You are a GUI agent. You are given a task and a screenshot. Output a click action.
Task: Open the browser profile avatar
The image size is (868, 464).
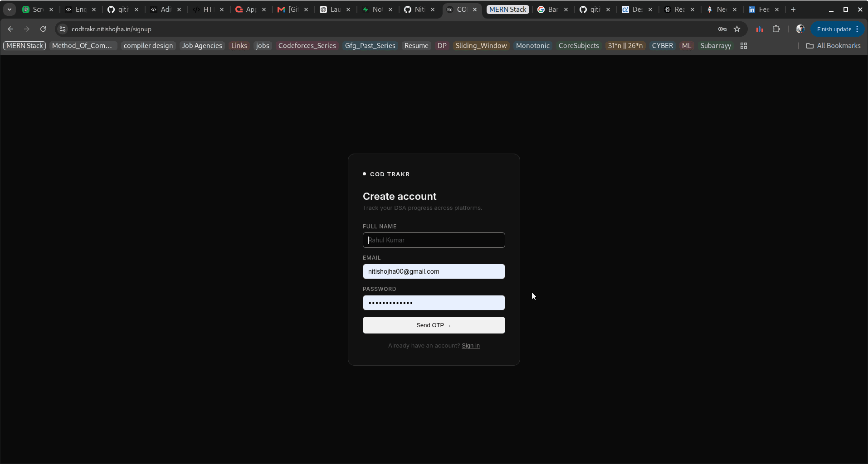(800, 29)
